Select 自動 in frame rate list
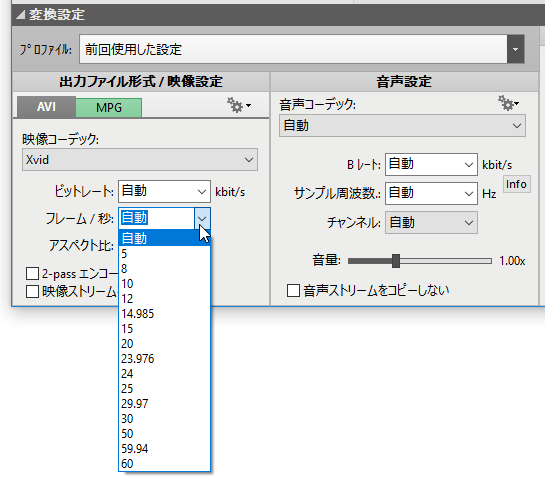Image resolution: width=545 pixels, height=482 pixels. click(164, 238)
